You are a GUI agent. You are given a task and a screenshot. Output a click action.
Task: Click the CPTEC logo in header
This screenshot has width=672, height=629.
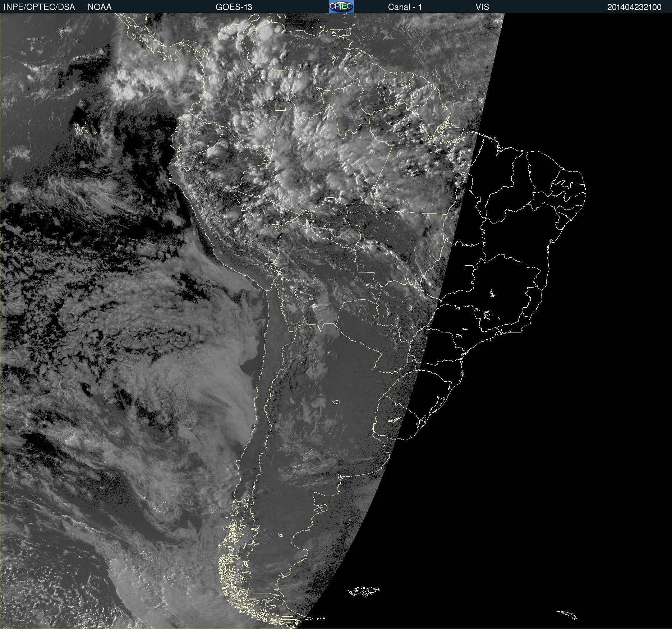[x=341, y=6]
